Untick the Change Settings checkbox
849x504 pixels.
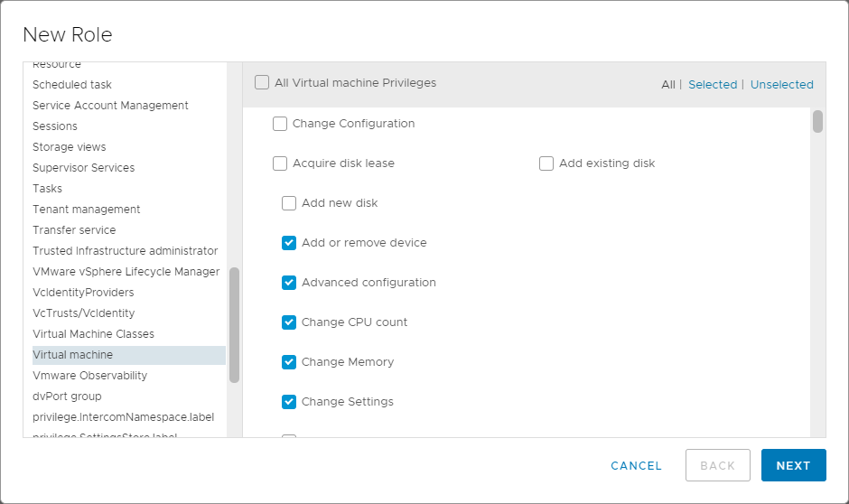289,402
